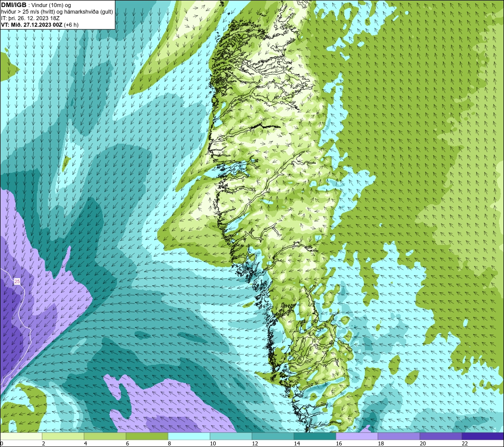
Task: Click the legend value '2'
Action: point(43,443)
